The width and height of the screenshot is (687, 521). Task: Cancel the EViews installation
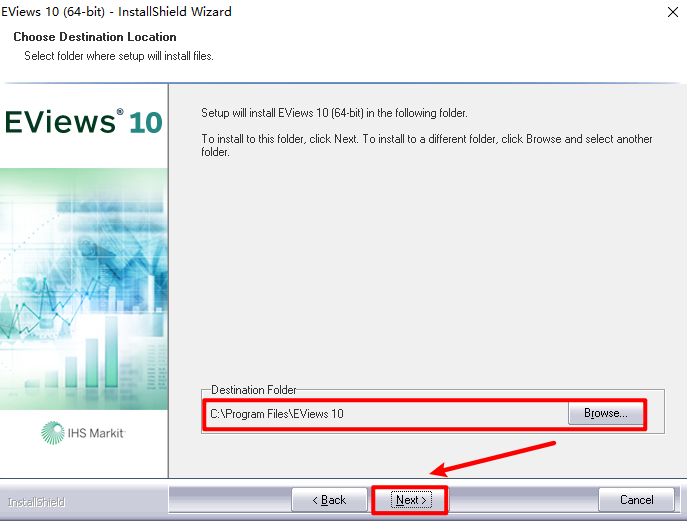coord(636,500)
